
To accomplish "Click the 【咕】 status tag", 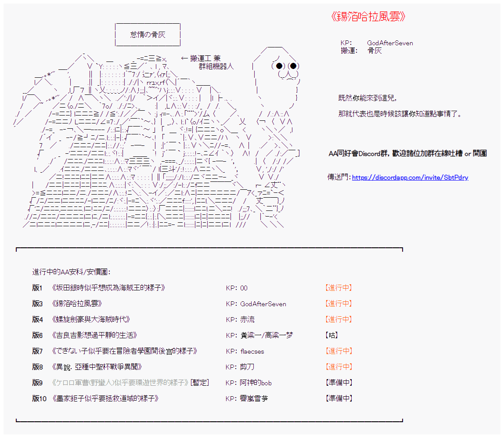I will point(331,336).
